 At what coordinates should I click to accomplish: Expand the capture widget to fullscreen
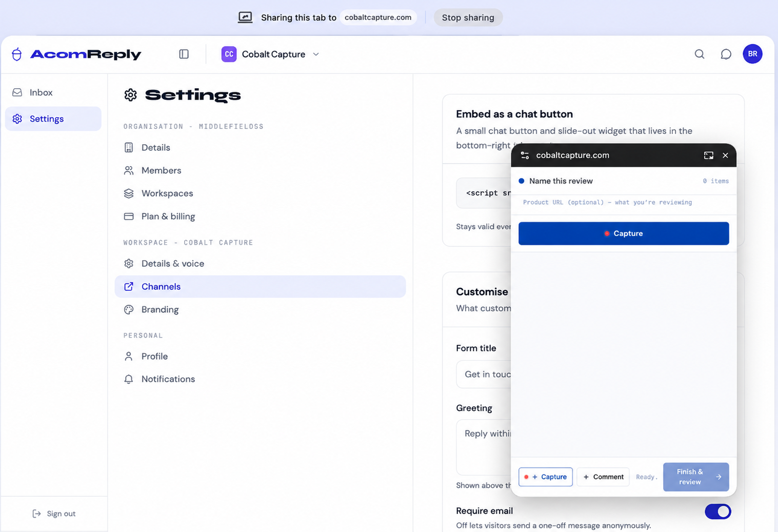pyautogui.click(x=708, y=155)
